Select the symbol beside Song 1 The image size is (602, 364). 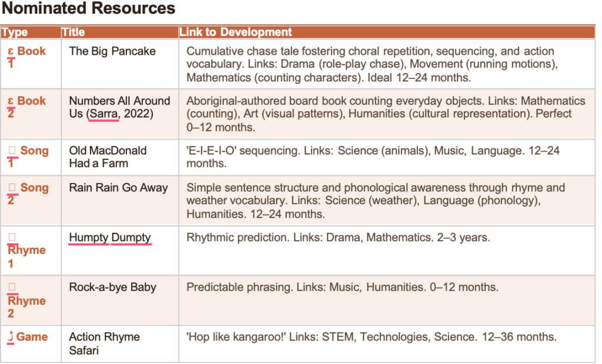click(12, 151)
